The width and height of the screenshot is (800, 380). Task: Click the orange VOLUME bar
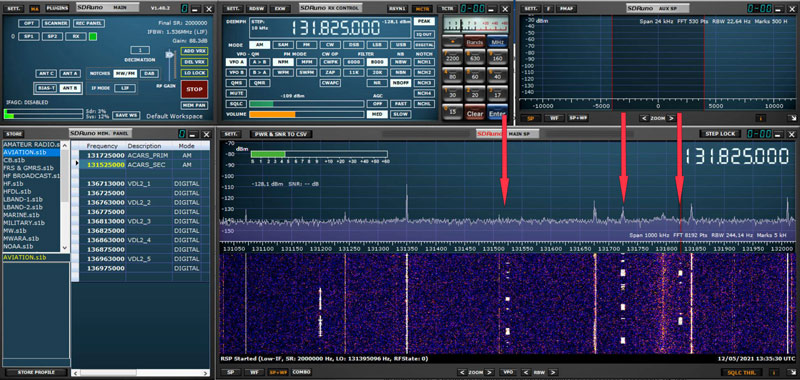(272, 114)
